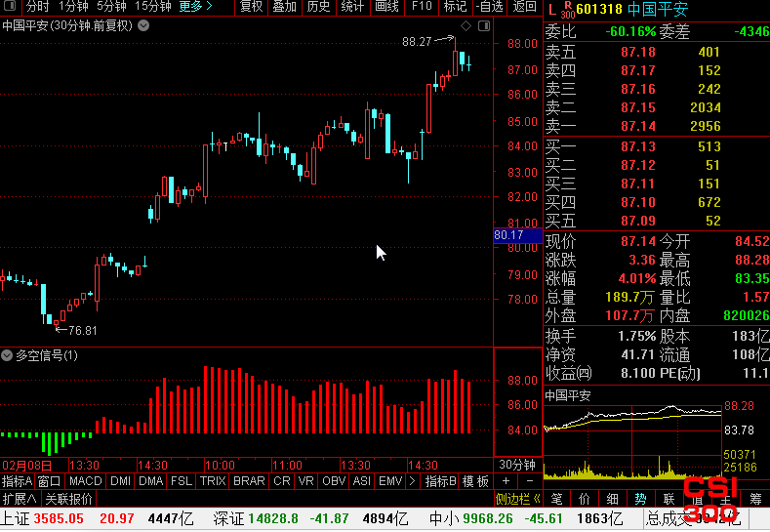This screenshot has width=770, height=532.
Task: Toggle the side panel icon beside the diamond
Action: point(484,26)
